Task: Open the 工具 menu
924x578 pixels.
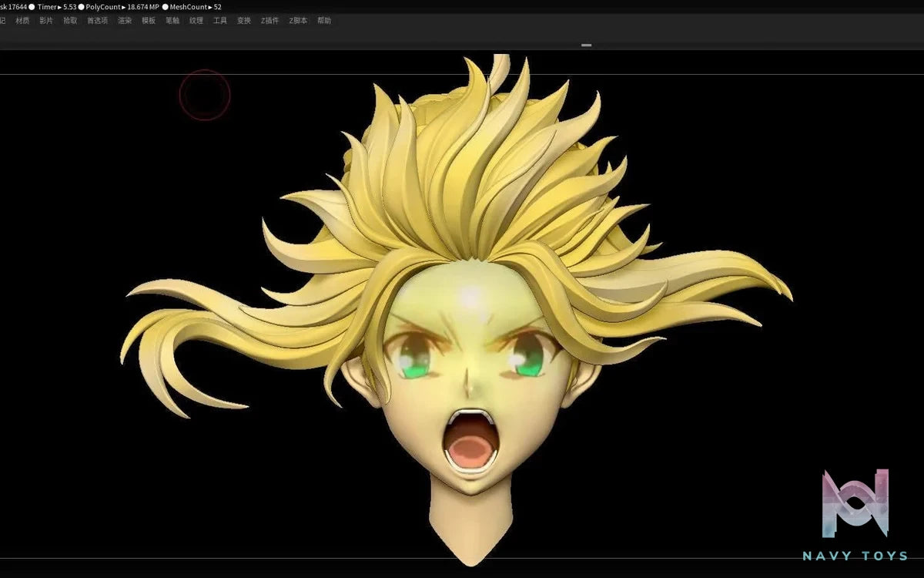Action: (220, 21)
